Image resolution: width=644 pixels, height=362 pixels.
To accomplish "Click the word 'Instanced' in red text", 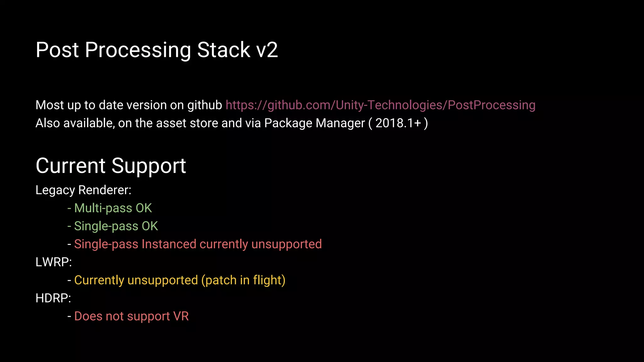I will pyautogui.click(x=169, y=244).
